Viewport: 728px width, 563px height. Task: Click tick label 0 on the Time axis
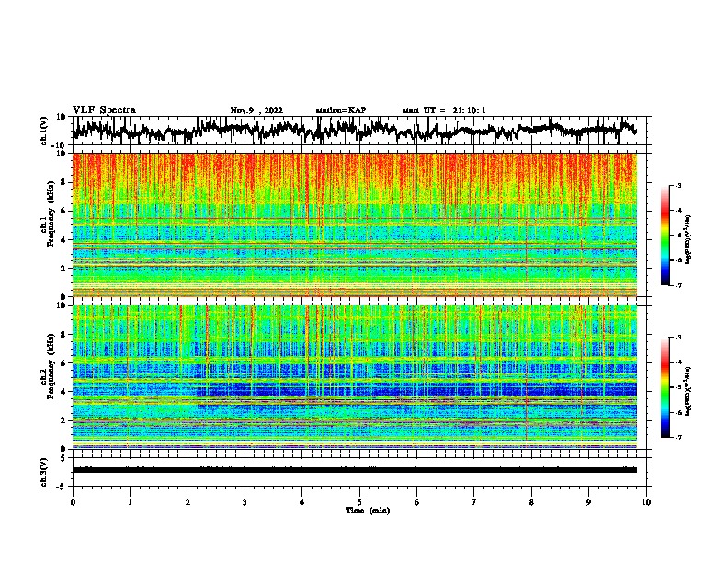pos(73,502)
